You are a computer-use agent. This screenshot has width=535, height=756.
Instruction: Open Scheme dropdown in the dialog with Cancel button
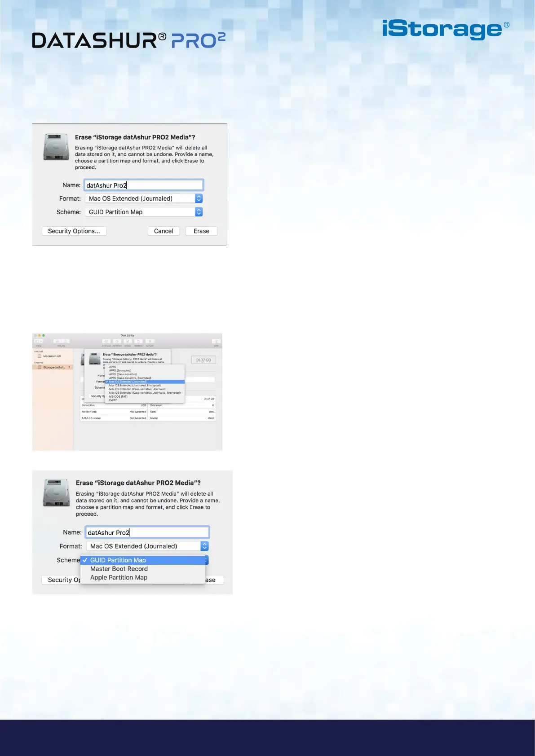coord(144,212)
